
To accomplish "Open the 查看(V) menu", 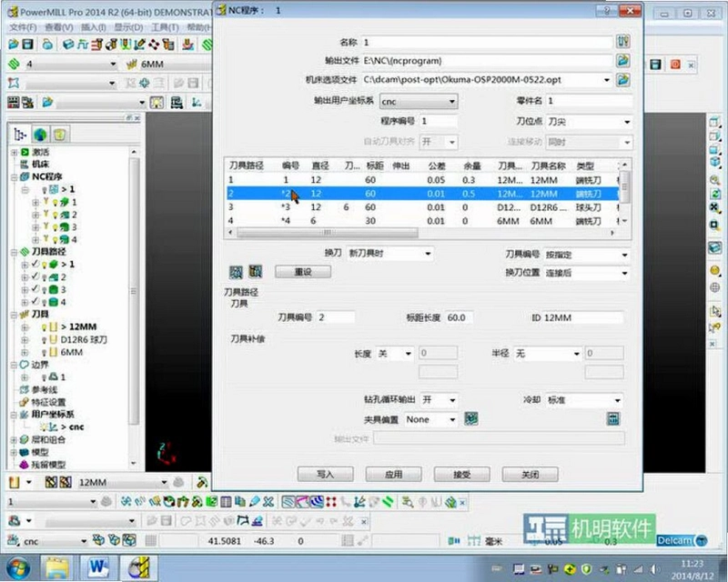I will tap(59, 27).
